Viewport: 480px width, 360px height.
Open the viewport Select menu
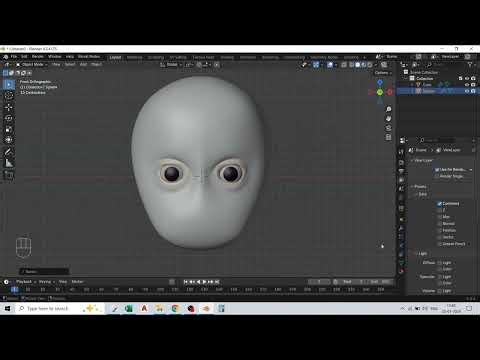[x=70, y=64]
